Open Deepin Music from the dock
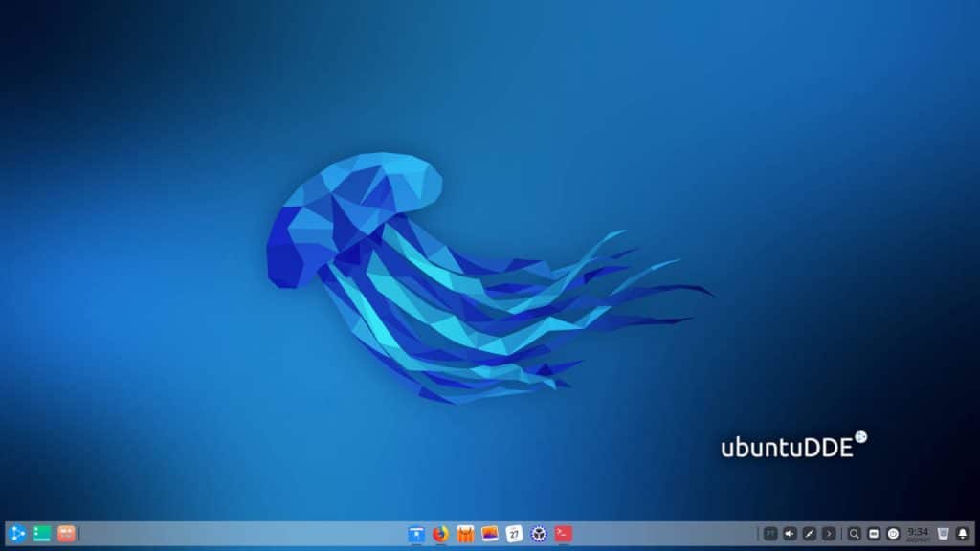 point(466,533)
